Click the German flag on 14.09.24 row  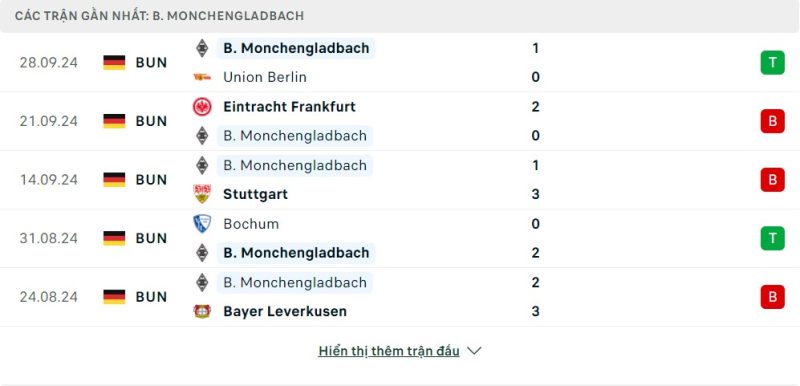click(x=114, y=179)
